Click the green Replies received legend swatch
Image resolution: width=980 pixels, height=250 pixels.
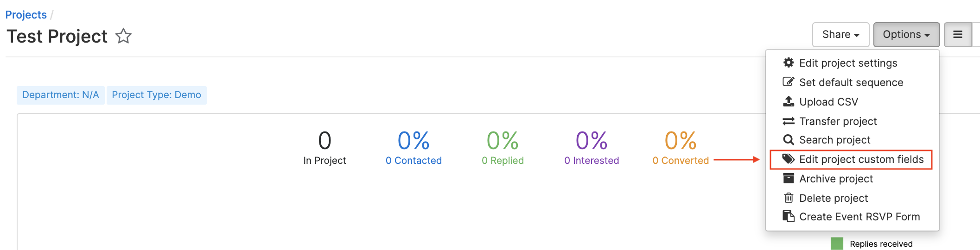click(837, 244)
